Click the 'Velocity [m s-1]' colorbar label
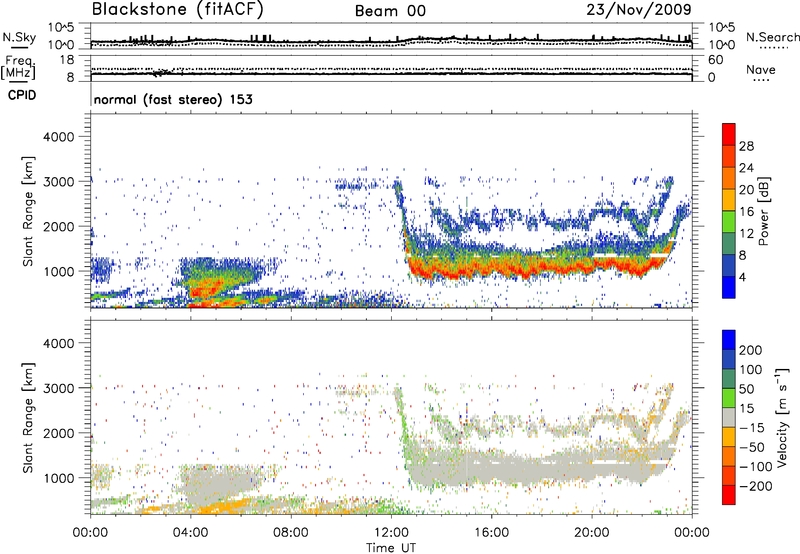This screenshot has width=800, height=554. pos(782,417)
